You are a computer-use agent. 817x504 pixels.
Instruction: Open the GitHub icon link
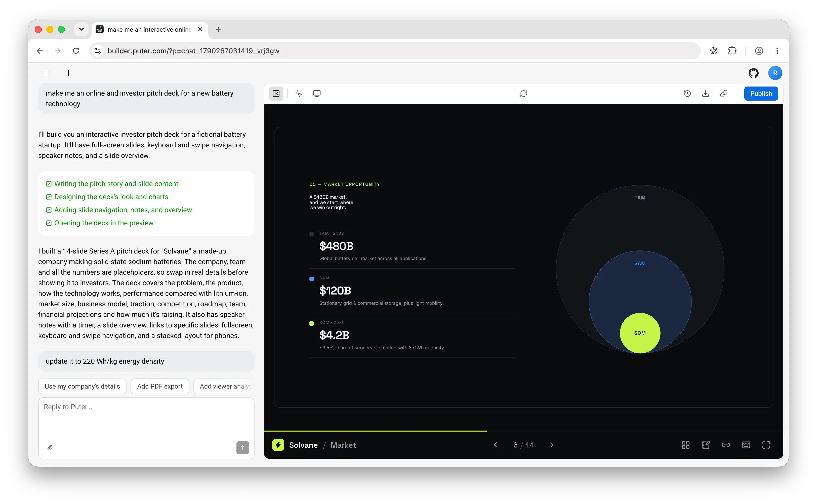click(x=753, y=73)
